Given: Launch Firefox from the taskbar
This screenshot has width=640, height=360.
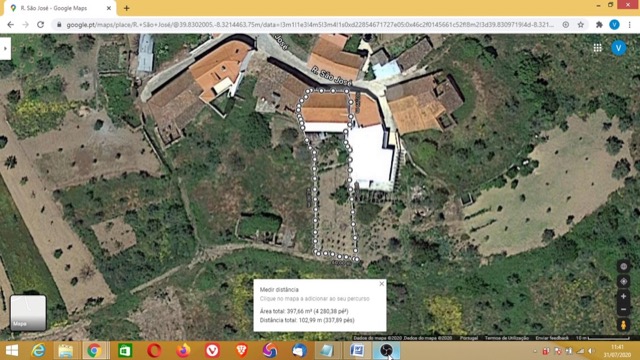Looking at the screenshot, I should (x=183, y=351).
